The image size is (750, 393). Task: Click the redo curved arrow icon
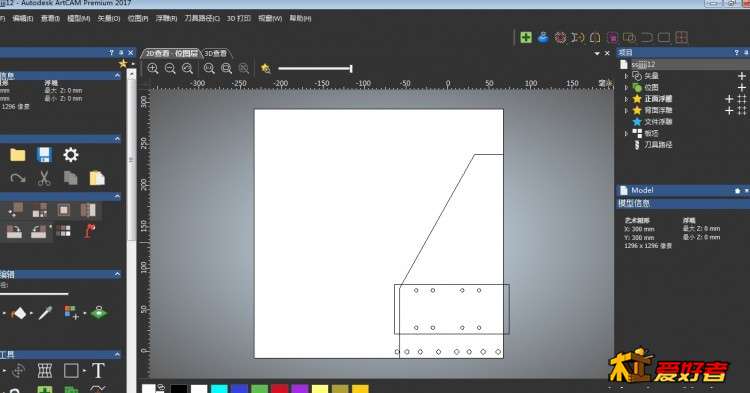tap(18, 178)
